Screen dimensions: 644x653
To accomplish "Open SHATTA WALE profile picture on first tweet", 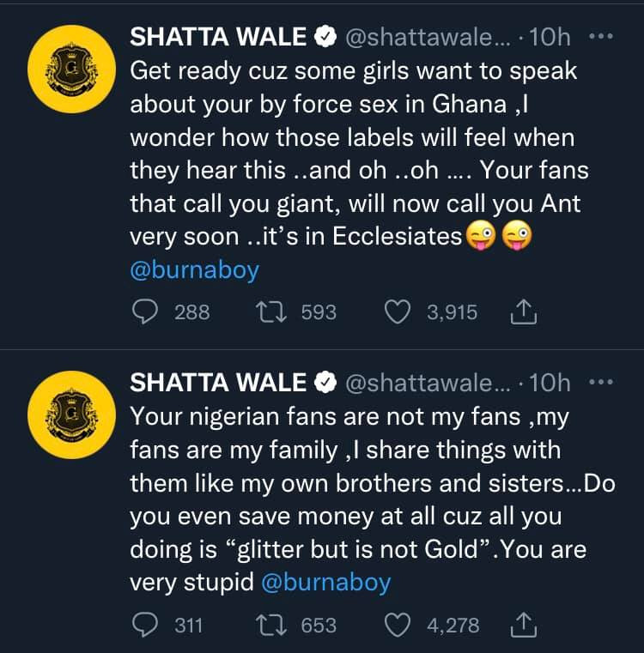I will (x=71, y=70).
